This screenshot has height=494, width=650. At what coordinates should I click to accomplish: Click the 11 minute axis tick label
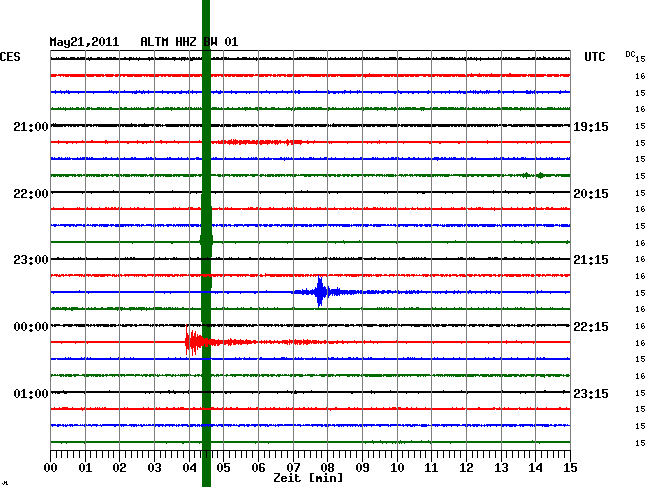click(431, 468)
